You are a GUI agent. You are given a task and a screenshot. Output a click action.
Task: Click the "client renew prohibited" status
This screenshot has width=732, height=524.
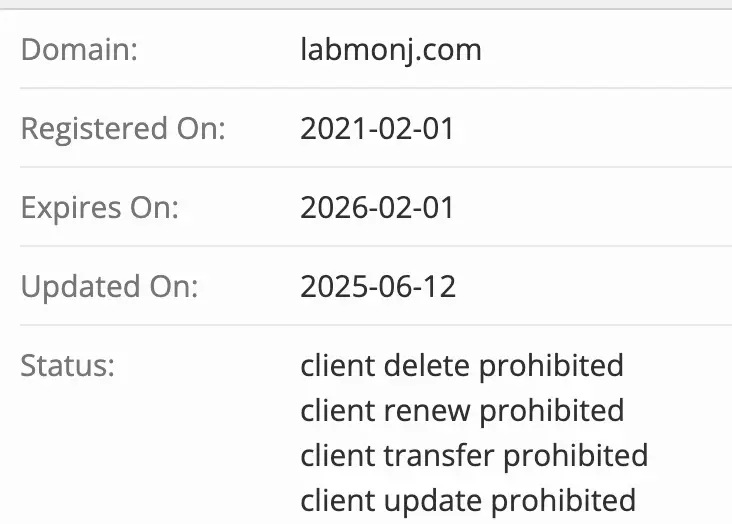pyautogui.click(x=462, y=411)
